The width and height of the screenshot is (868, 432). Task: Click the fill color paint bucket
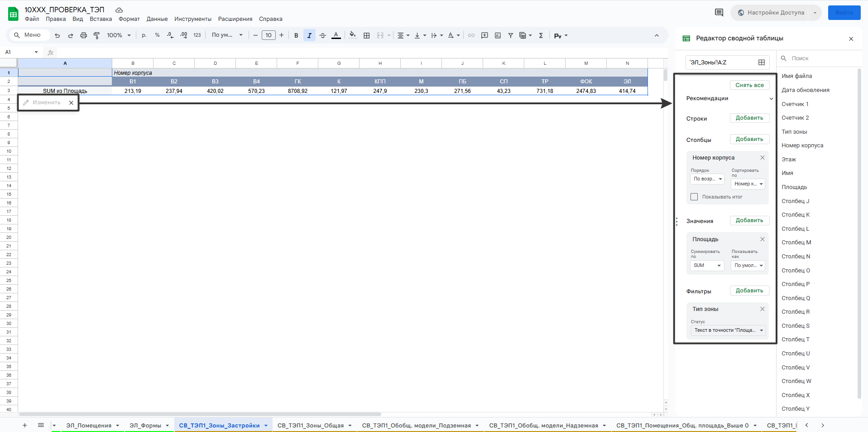coord(352,35)
